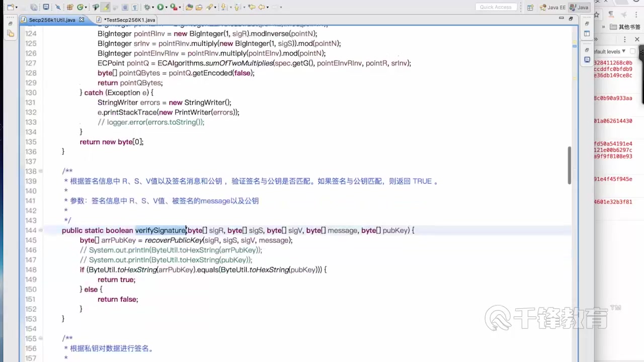Toggle Block Selection Mode icon
The width and height of the screenshot is (644, 362).
click(125, 7)
